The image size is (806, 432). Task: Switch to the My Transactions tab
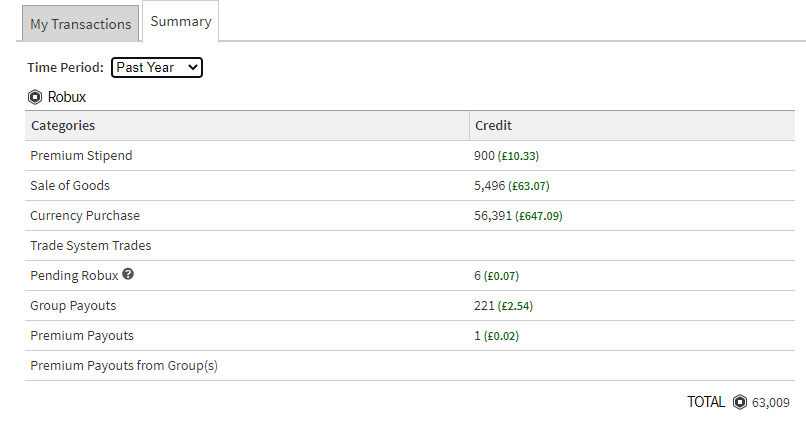(x=80, y=24)
